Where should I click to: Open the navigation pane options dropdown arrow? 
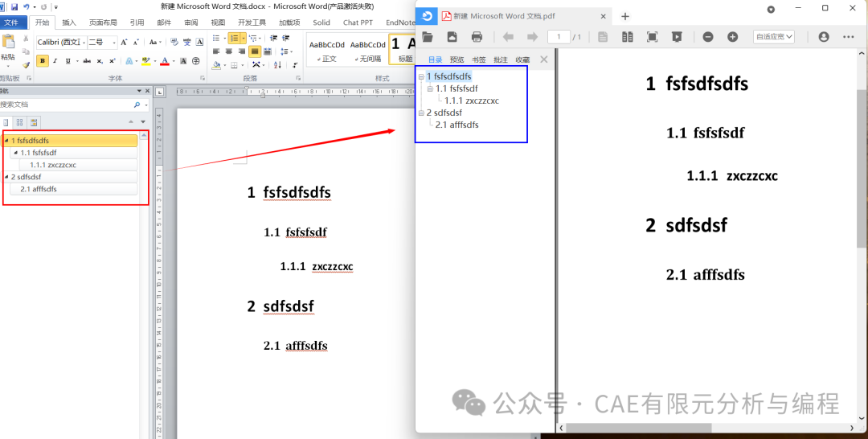140,91
